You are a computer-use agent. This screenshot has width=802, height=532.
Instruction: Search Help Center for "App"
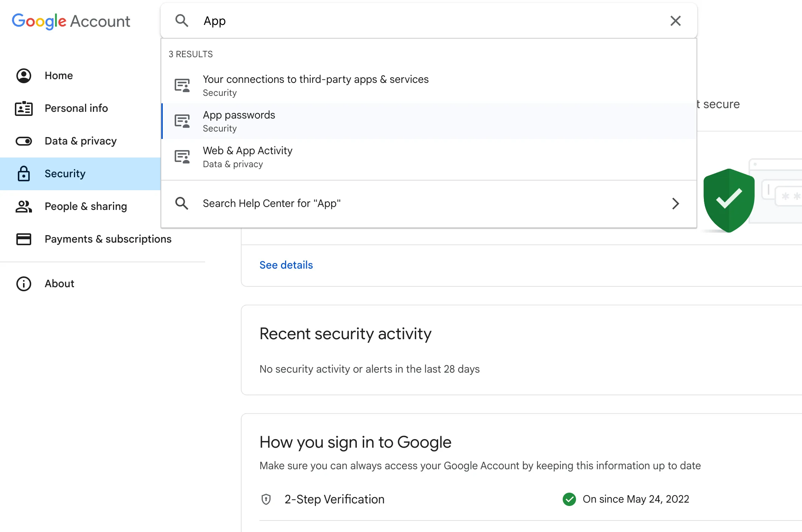(271, 204)
